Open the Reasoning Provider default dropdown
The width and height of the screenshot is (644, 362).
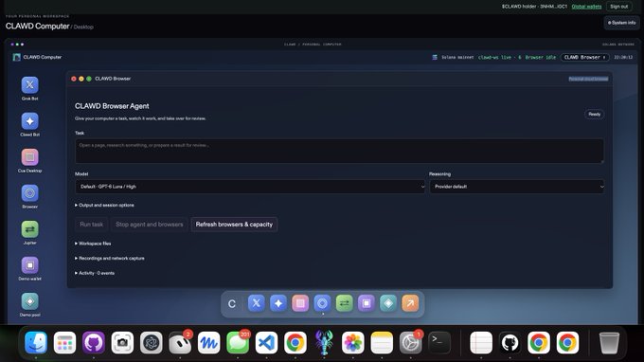(517, 187)
